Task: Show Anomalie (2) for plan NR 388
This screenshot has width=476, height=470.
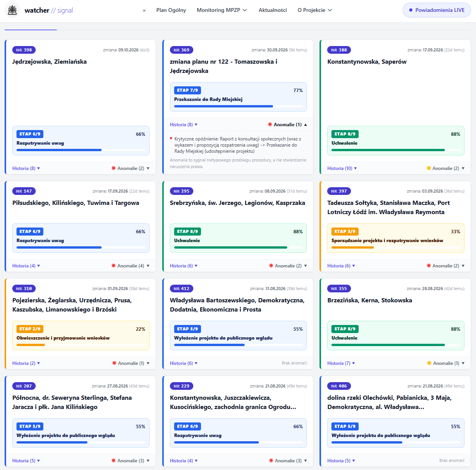Action: point(446,168)
